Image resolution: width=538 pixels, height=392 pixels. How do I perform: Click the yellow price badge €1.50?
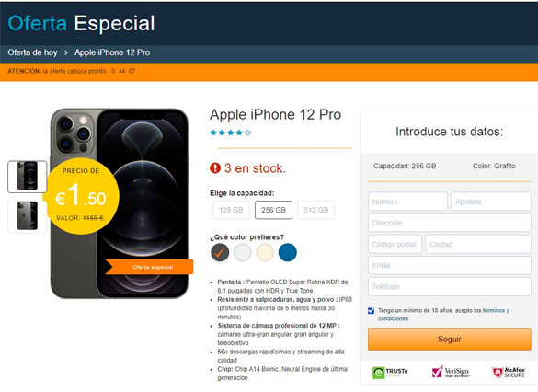click(x=81, y=196)
